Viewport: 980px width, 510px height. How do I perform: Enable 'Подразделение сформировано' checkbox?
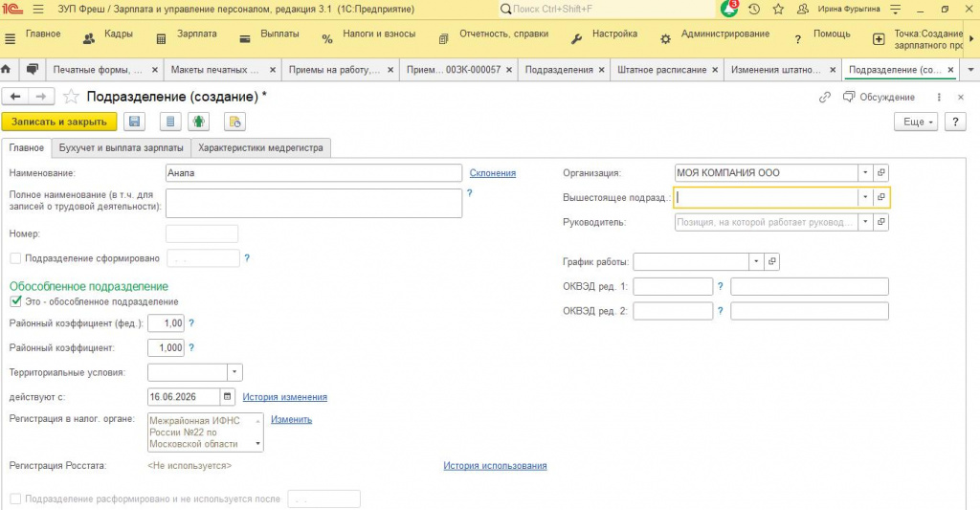(15, 258)
